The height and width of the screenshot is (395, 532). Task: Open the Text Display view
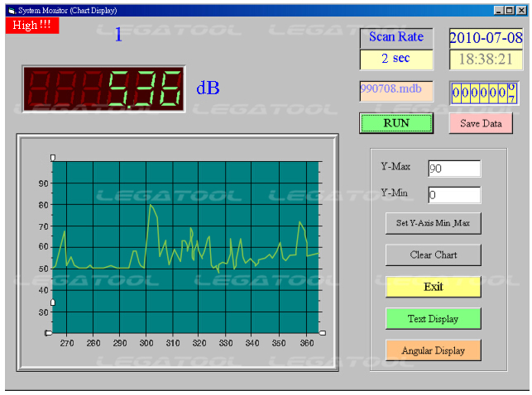point(434,318)
